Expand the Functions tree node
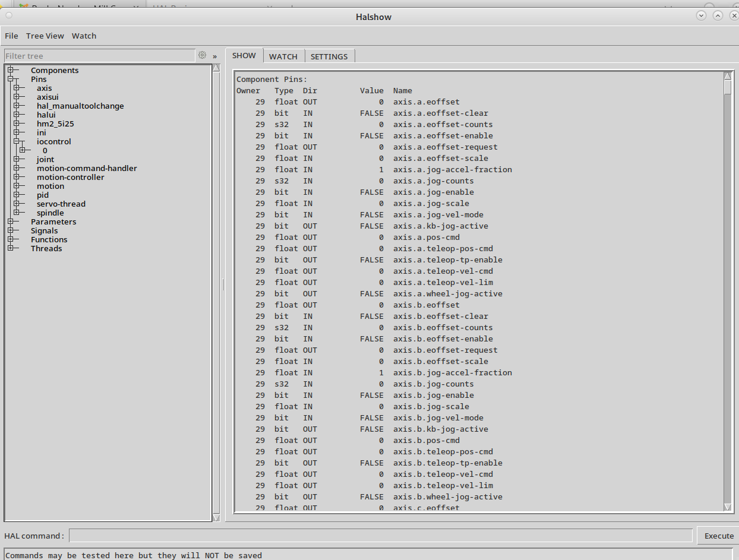 [x=10, y=239]
